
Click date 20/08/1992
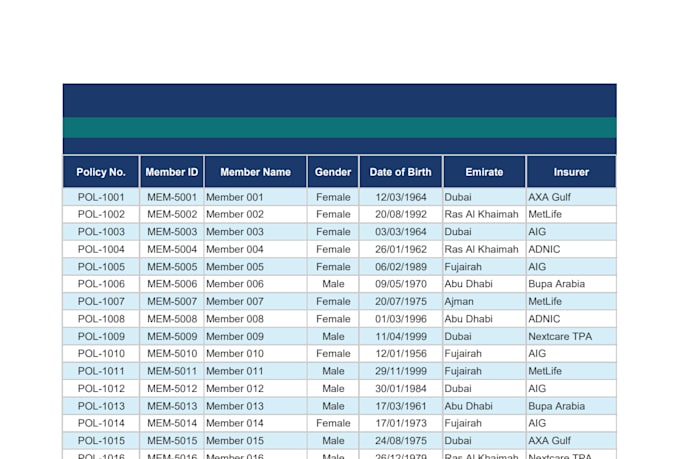click(401, 214)
